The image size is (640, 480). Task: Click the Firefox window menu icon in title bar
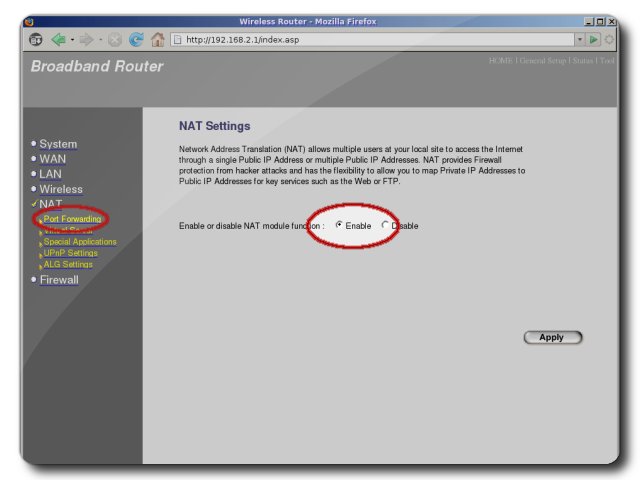pos(27,21)
